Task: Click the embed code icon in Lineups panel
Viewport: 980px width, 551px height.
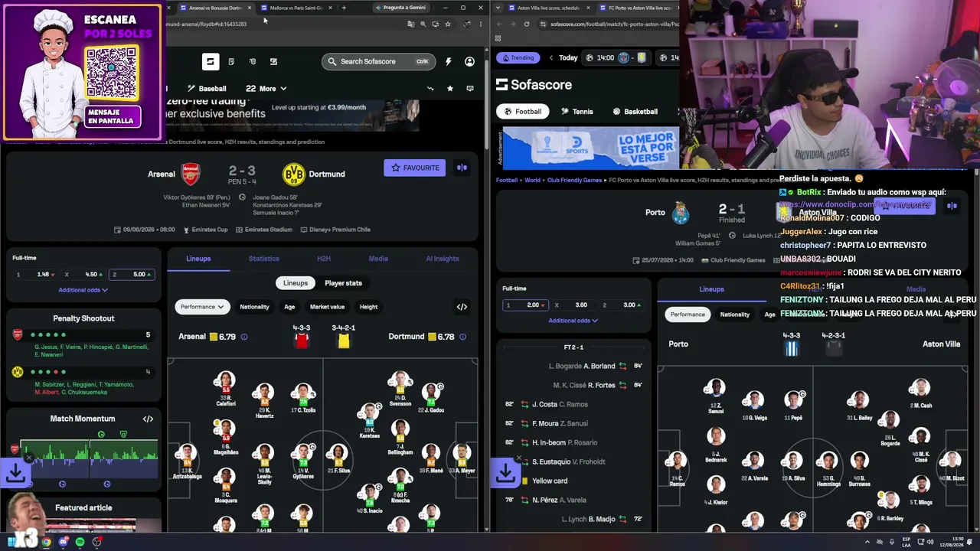Action: click(462, 307)
